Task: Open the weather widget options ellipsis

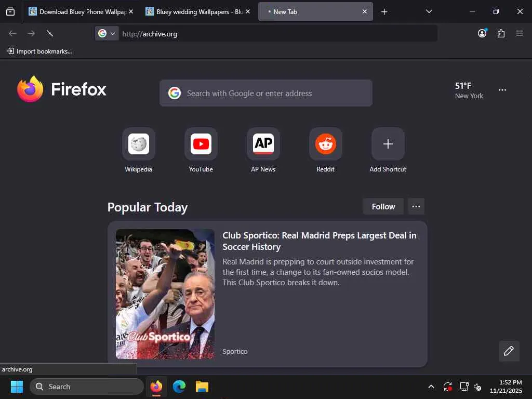Action: 502,90
